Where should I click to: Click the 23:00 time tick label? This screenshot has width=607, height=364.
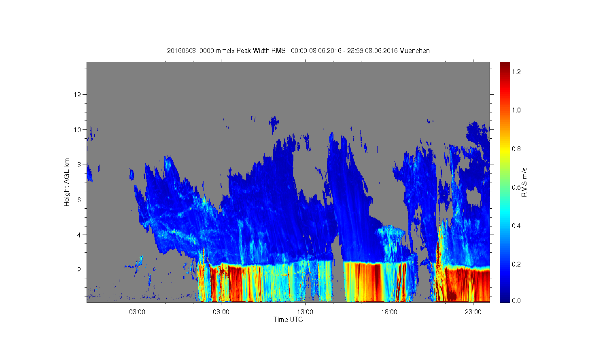pos(473,312)
